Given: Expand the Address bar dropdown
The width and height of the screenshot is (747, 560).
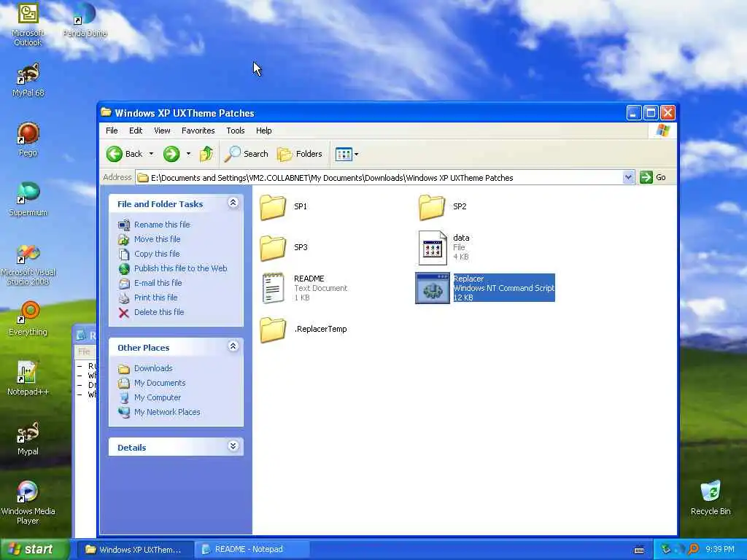Looking at the screenshot, I should pyautogui.click(x=628, y=178).
